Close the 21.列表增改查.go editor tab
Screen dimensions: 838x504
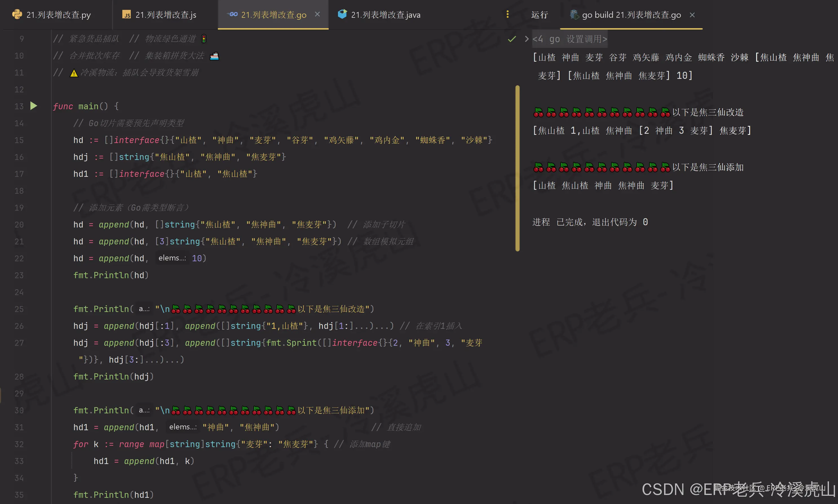317,14
